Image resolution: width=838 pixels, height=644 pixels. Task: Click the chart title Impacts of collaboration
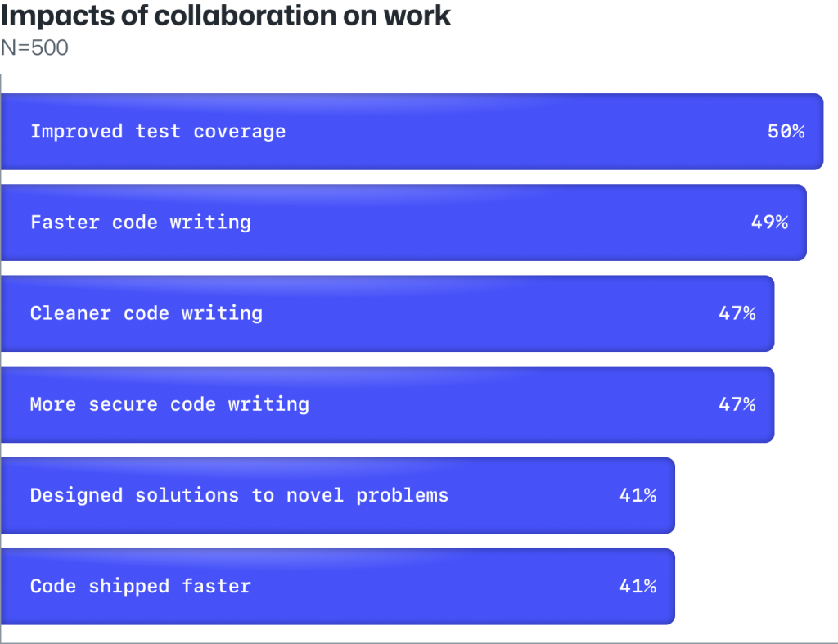click(x=226, y=16)
